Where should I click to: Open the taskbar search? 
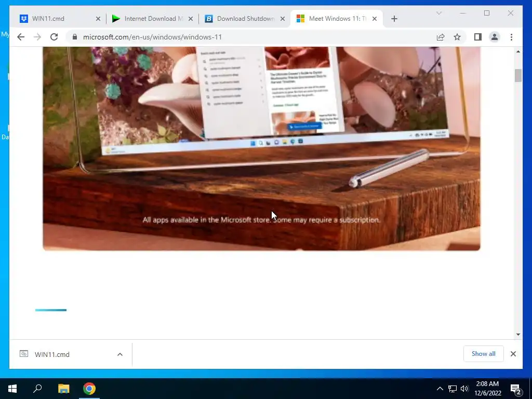pos(37,389)
